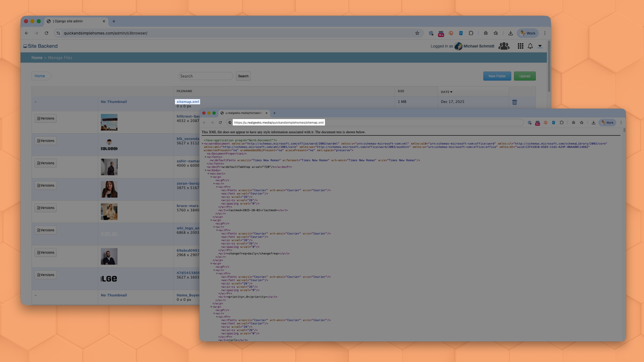Open the account dropdown arrow next to bell
Viewport: 644px width, 362px height.
tap(540, 46)
